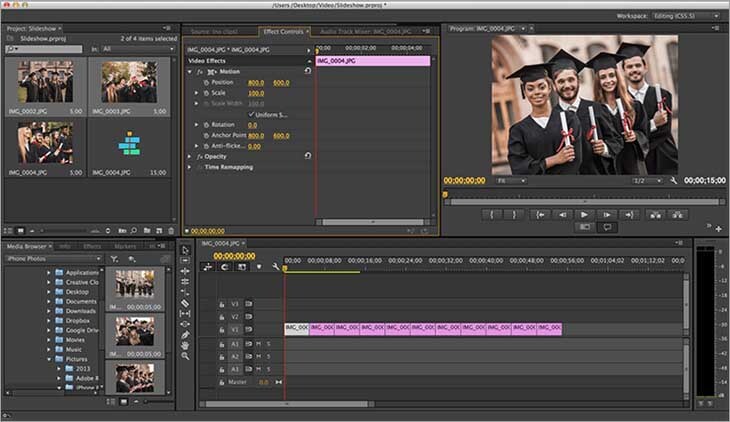Click the Mark Out button

[514, 215]
